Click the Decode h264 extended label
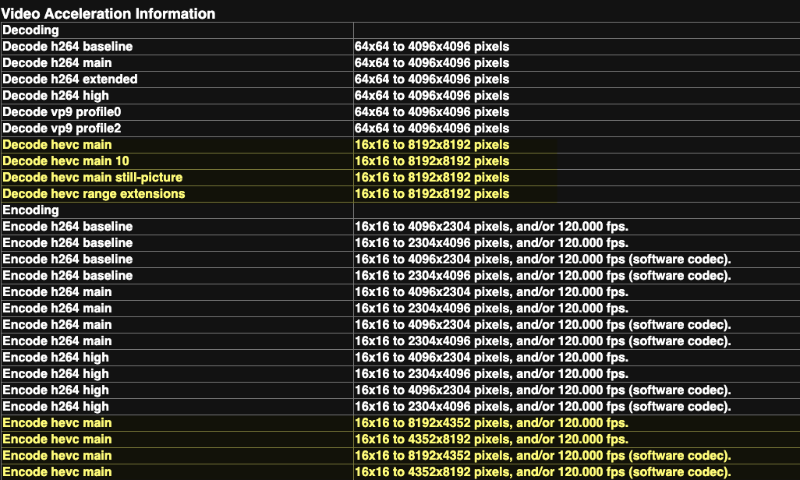 pyautogui.click(x=70, y=79)
